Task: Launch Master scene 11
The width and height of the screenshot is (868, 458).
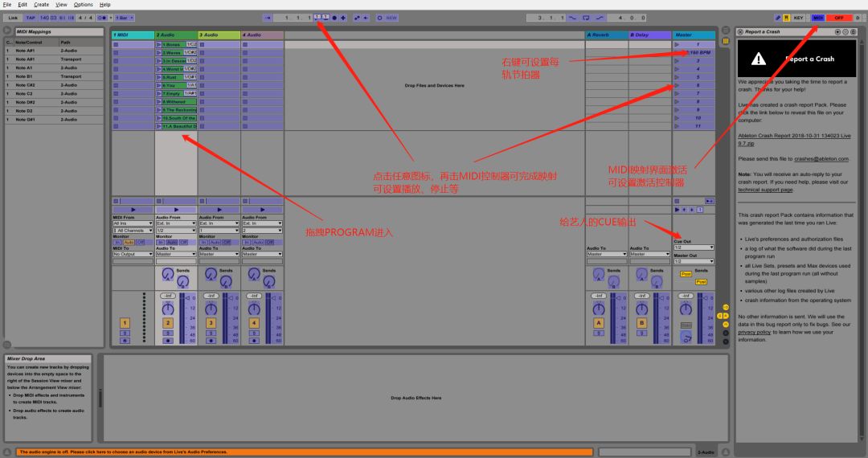Action: [677, 126]
